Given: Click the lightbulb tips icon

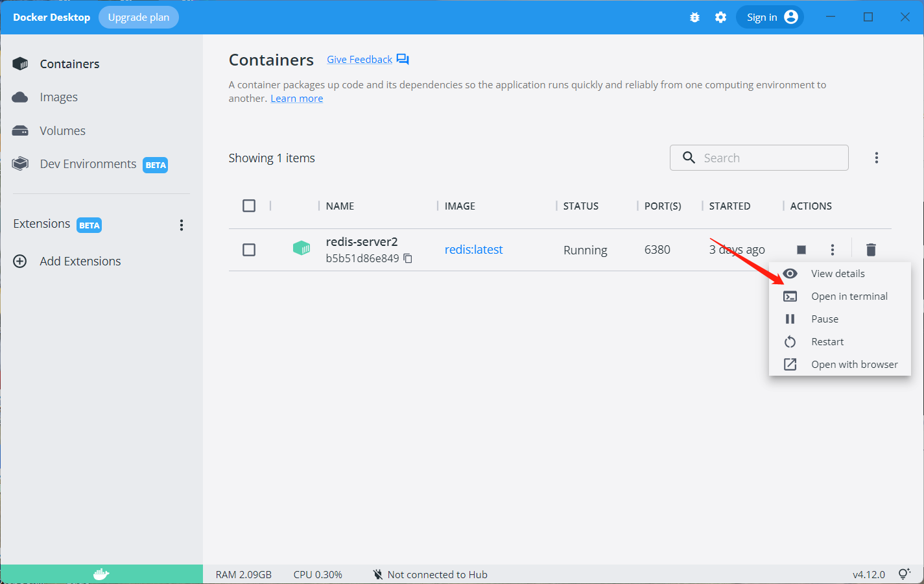Looking at the screenshot, I should (905, 574).
